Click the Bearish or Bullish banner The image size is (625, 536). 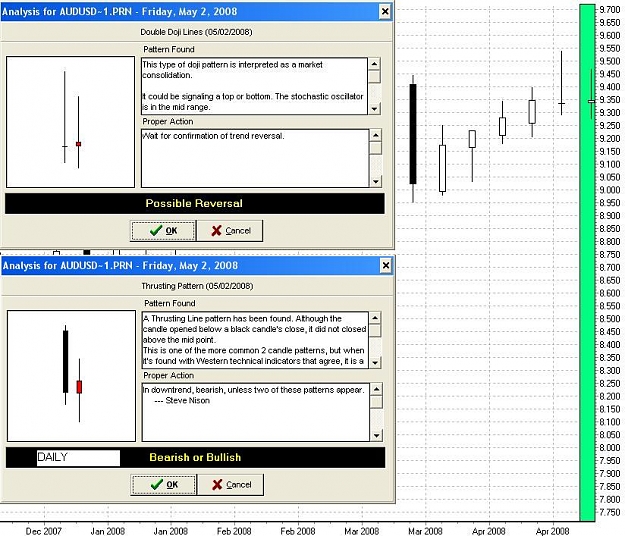(195, 457)
